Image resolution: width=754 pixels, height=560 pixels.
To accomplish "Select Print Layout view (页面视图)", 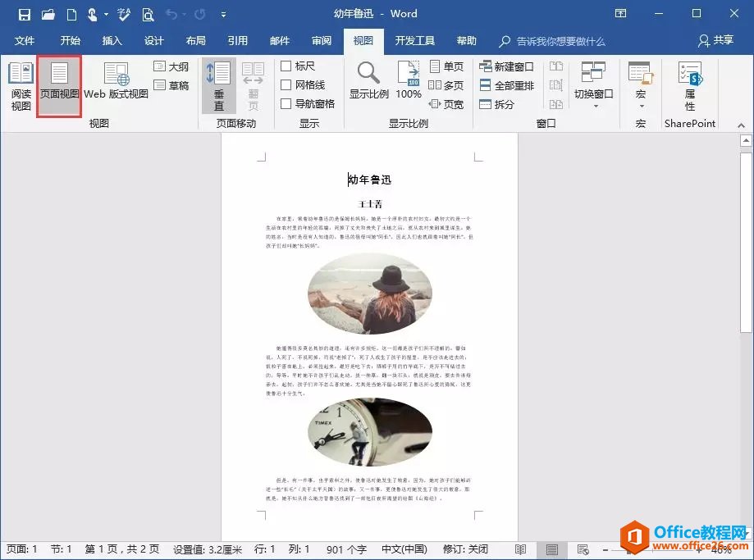I will point(59,86).
